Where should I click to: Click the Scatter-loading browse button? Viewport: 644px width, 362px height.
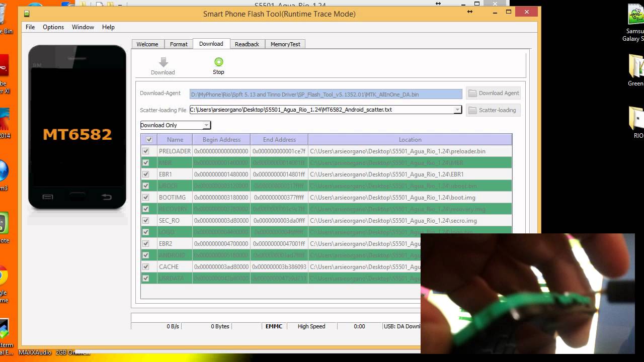click(494, 110)
